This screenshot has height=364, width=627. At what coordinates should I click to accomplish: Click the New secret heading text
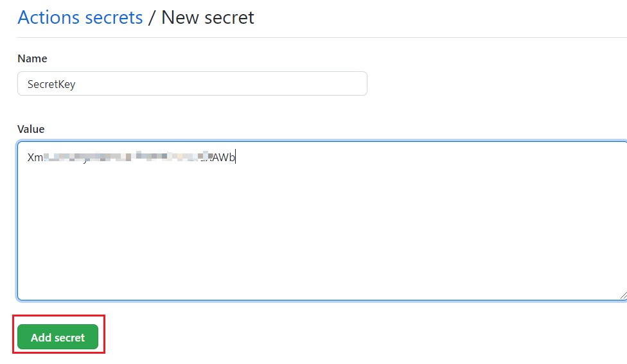pyautogui.click(x=208, y=17)
